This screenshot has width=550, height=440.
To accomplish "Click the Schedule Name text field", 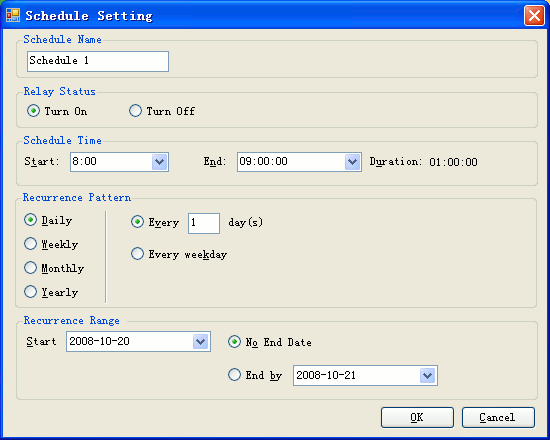I will [x=98, y=61].
